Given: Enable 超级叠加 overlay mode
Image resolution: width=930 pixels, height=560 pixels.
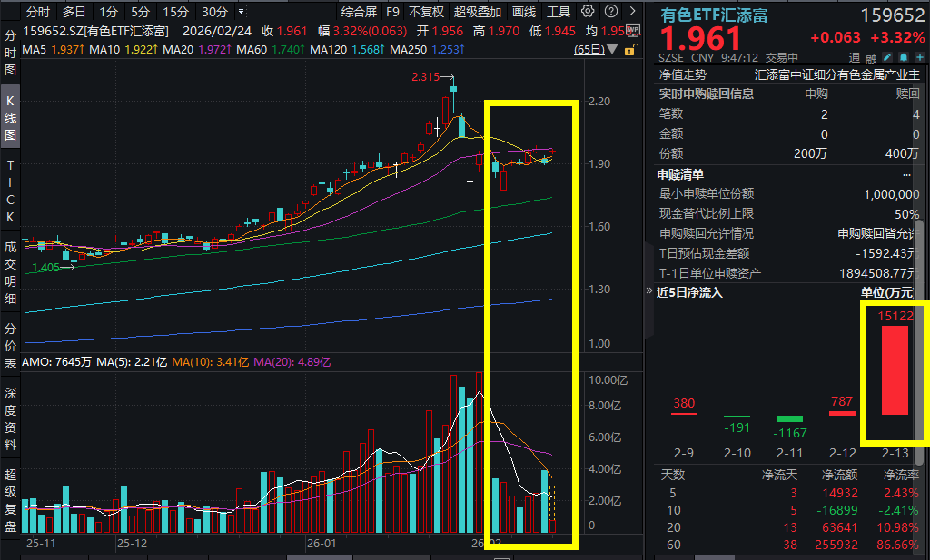Looking at the screenshot, I should 480,11.
